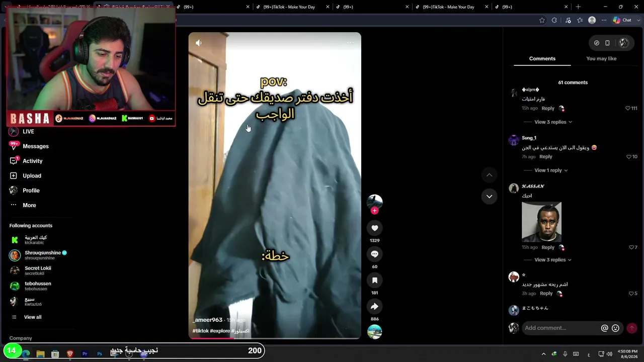Follow creator using red plus badge

(374, 211)
